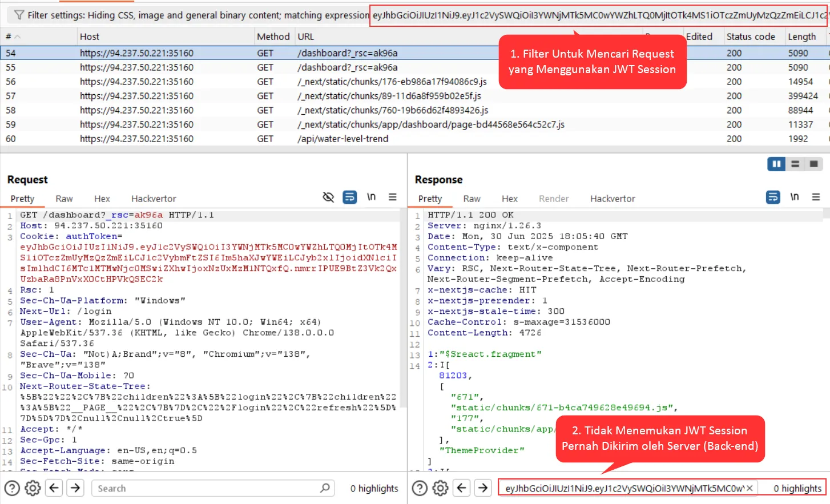The height and width of the screenshot is (504, 830).
Task: Open the Response Hackvertor tab
Action: pos(613,199)
